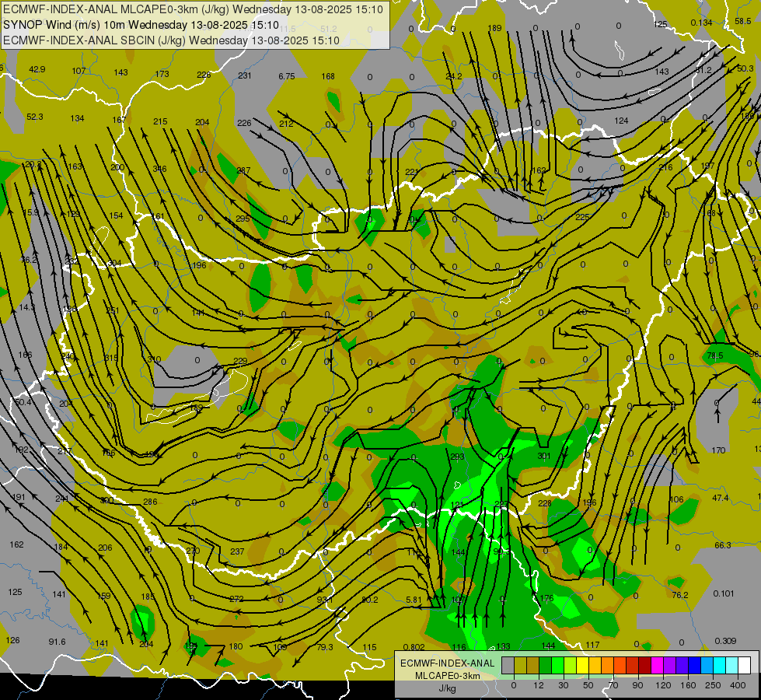Click the map value 212
This screenshot has height=700, width=761.
point(286,124)
